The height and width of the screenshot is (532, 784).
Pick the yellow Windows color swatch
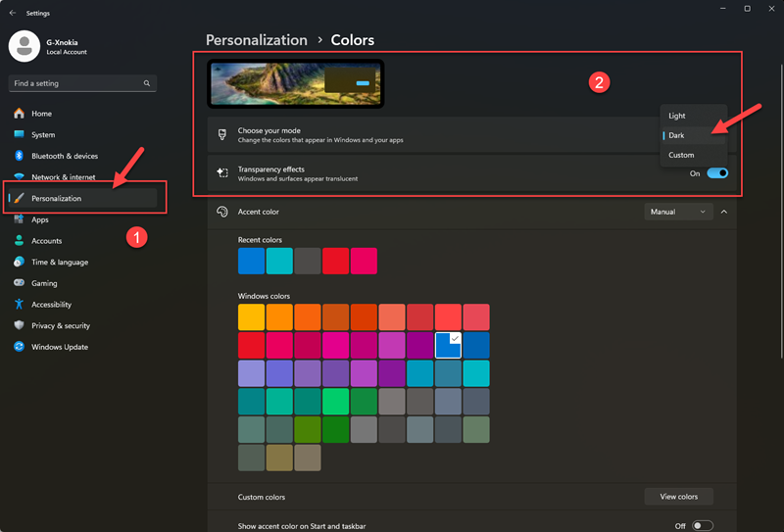point(251,317)
